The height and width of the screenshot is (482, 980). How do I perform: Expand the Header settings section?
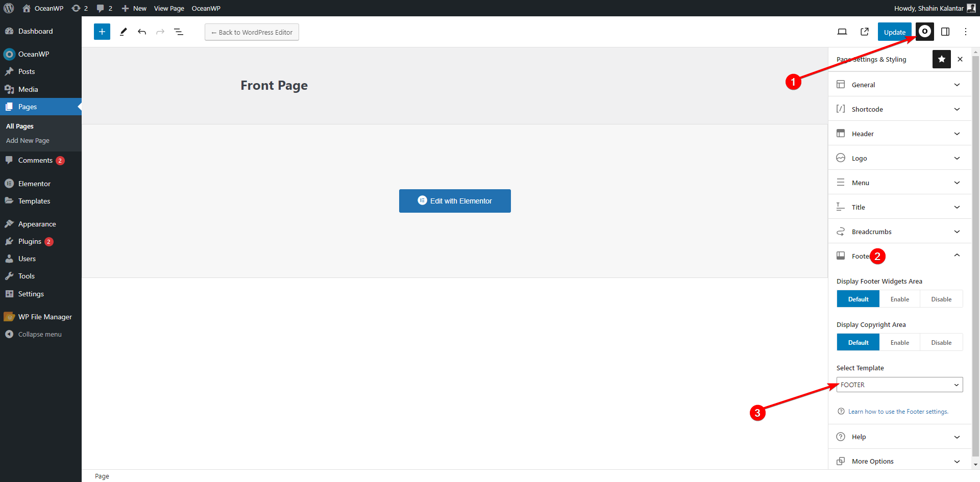point(899,134)
